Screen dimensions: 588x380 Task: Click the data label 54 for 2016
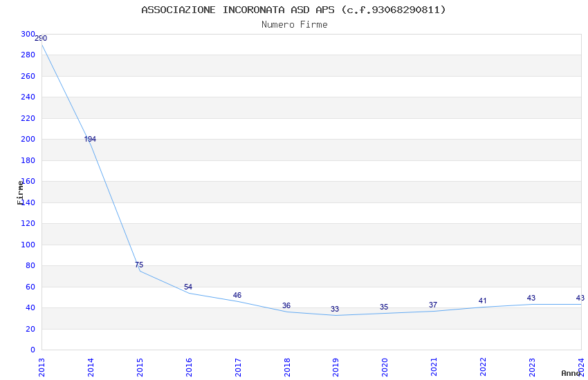[x=188, y=287]
